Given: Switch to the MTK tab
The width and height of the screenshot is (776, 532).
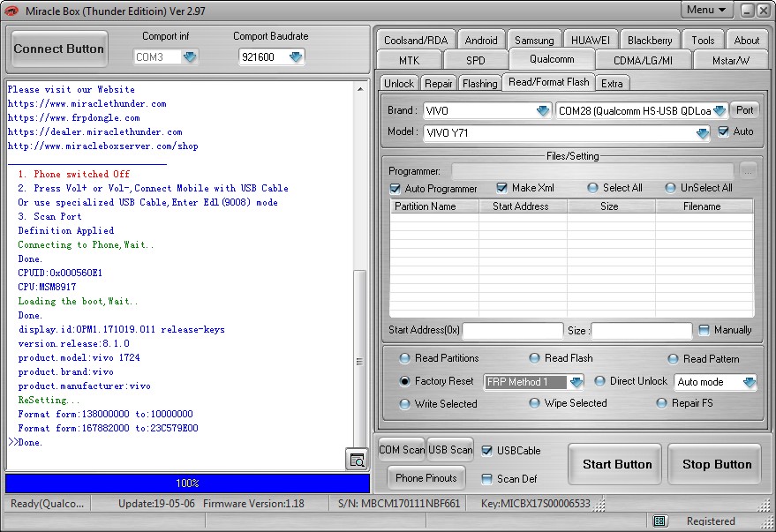Looking at the screenshot, I should [x=410, y=60].
